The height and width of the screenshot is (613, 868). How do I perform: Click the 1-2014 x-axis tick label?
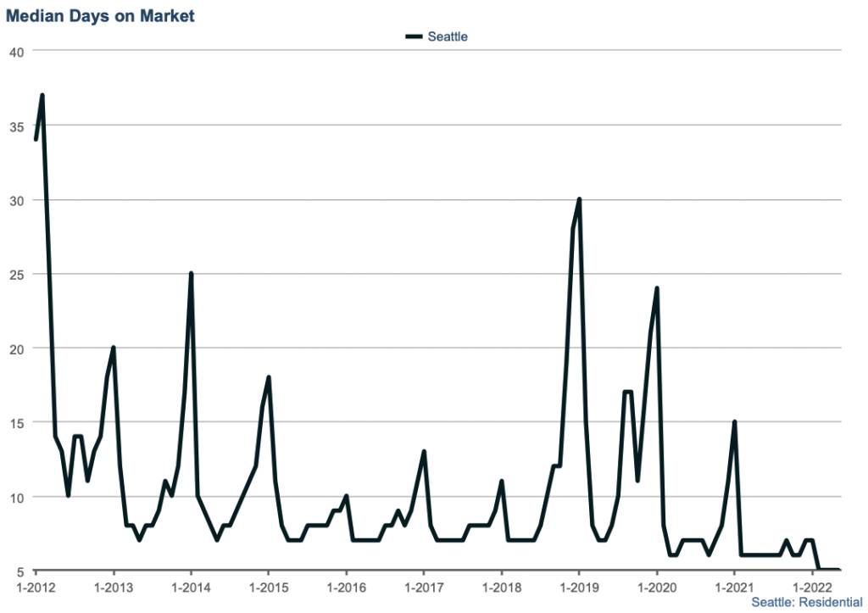[x=191, y=587]
